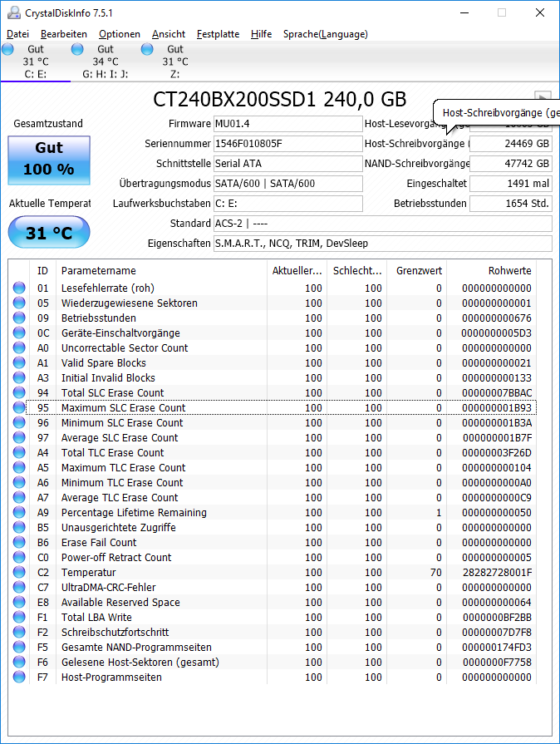Click the status orb for Power-off Retract Count

click(19, 557)
